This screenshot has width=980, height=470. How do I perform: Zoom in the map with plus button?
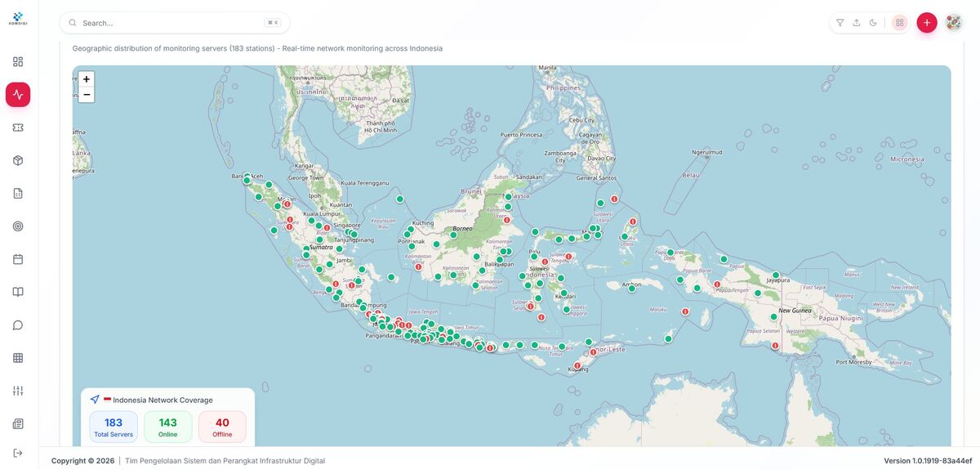pyautogui.click(x=87, y=79)
